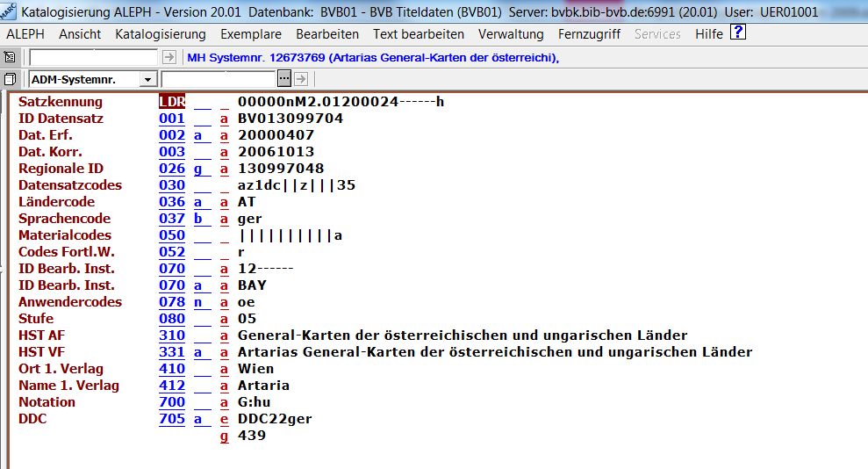Click the MH Systemnr. 12673769 record link
The height and width of the screenshot is (469, 868).
pyautogui.click(x=373, y=58)
